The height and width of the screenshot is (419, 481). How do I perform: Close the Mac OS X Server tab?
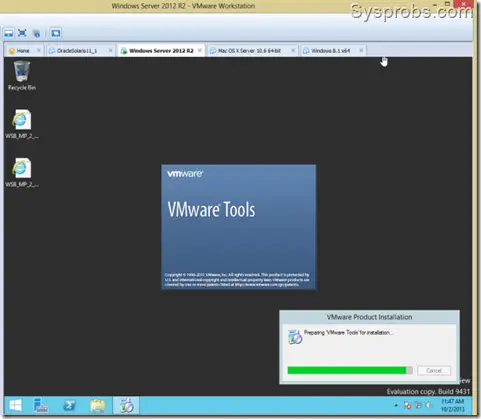click(293, 50)
